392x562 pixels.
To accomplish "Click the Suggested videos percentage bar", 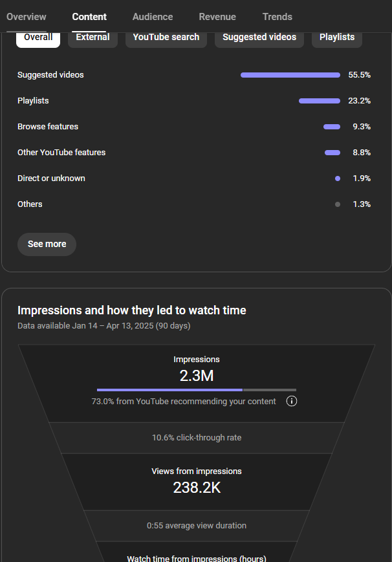I will (290, 75).
